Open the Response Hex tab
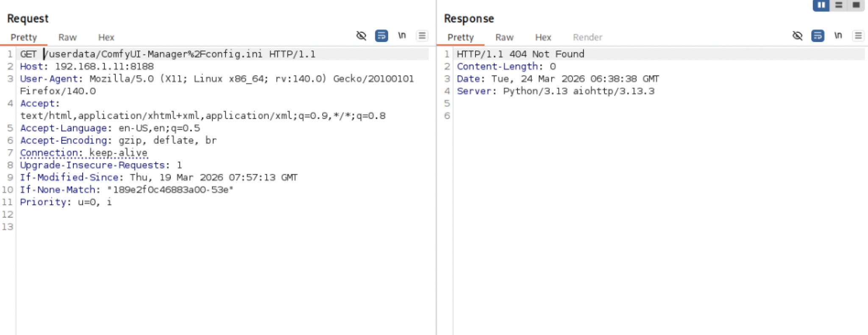This screenshot has width=868, height=335. (543, 37)
